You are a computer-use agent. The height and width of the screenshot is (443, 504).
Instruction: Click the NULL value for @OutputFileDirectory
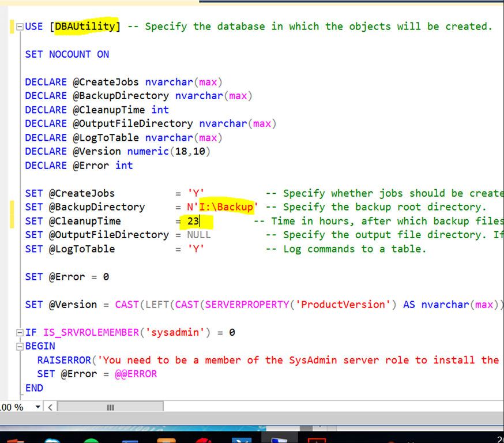tap(199, 235)
